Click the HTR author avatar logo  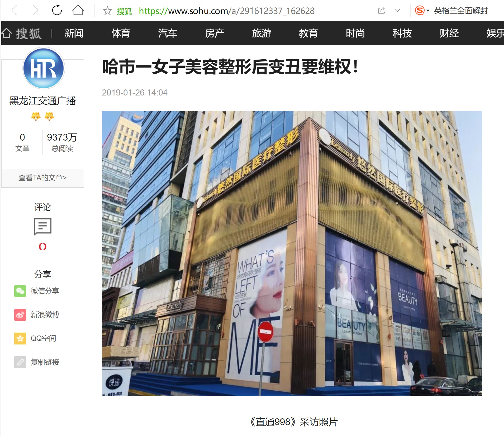click(x=44, y=68)
